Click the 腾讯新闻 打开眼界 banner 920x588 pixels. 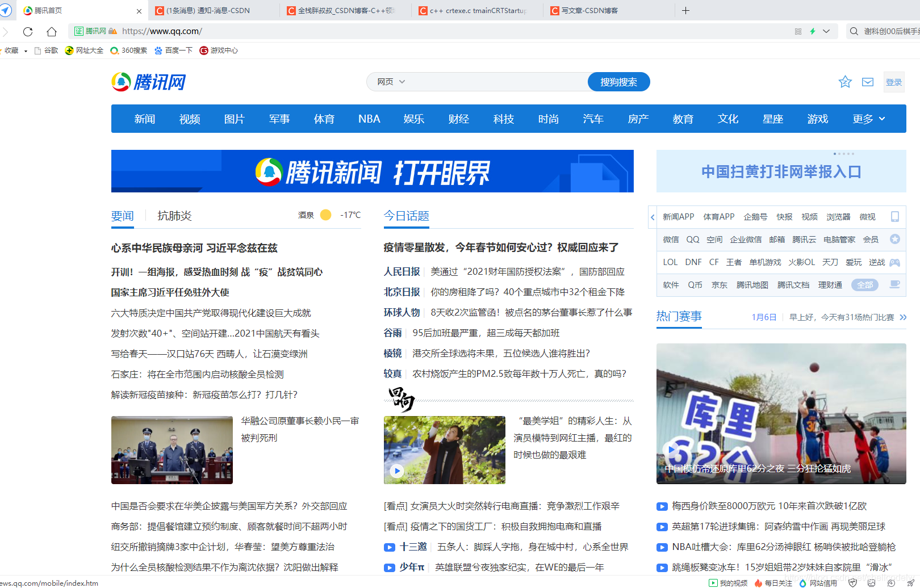[x=373, y=171]
